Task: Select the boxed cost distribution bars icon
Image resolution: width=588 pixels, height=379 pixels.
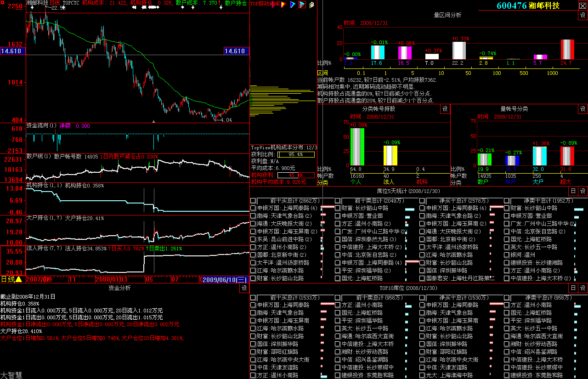Action: coord(302,5)
